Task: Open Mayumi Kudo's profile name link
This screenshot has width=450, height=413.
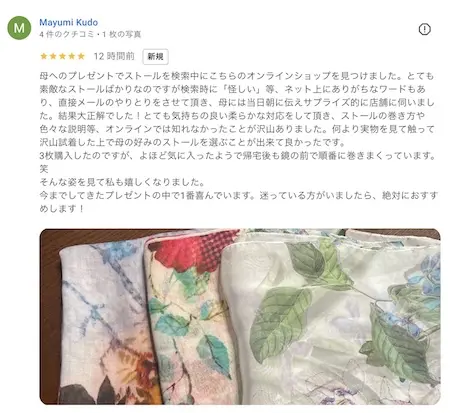Action: 69,22
